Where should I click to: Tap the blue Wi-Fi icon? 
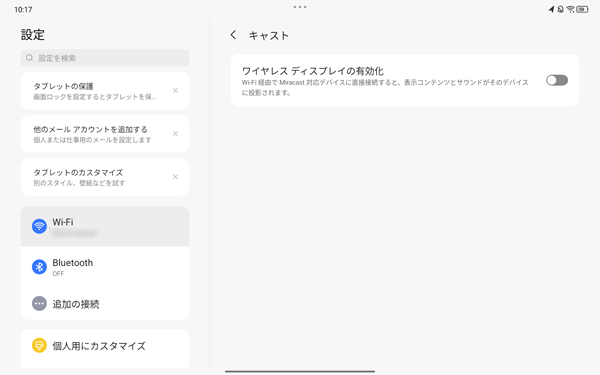point(39,226)
